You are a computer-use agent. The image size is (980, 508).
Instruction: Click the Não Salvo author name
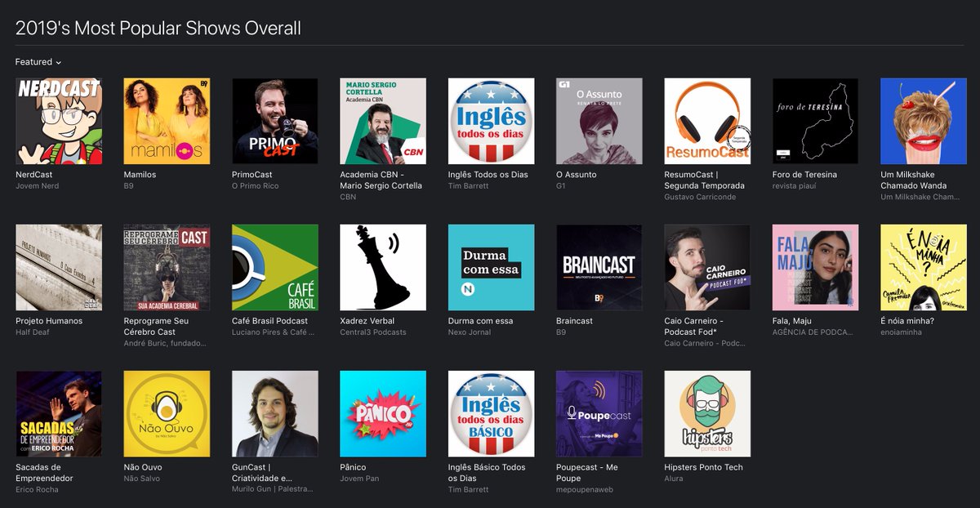[142, 479]
